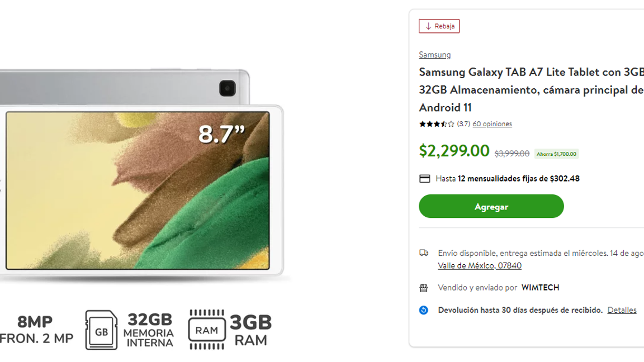Image resolution: width=644 pixels, height=362 pixels.
Task: Click the blue circular return policy icon
Action: 424,309
